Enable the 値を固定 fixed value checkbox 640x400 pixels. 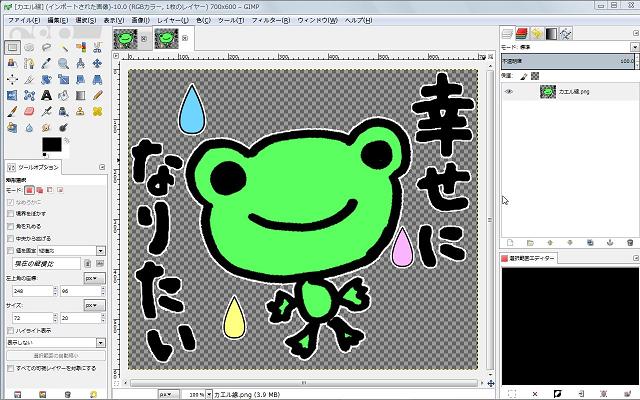coord(11,251)
